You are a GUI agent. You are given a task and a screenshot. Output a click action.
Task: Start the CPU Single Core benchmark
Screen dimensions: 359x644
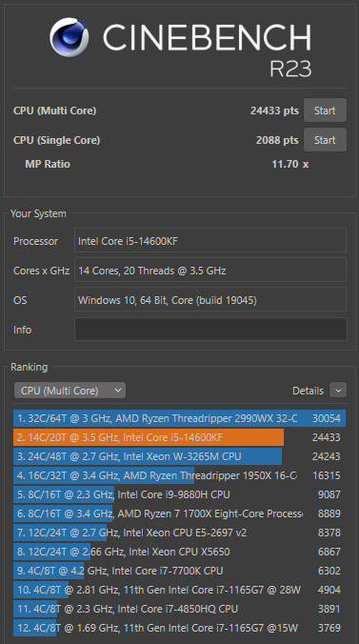(x=325, y=140)
